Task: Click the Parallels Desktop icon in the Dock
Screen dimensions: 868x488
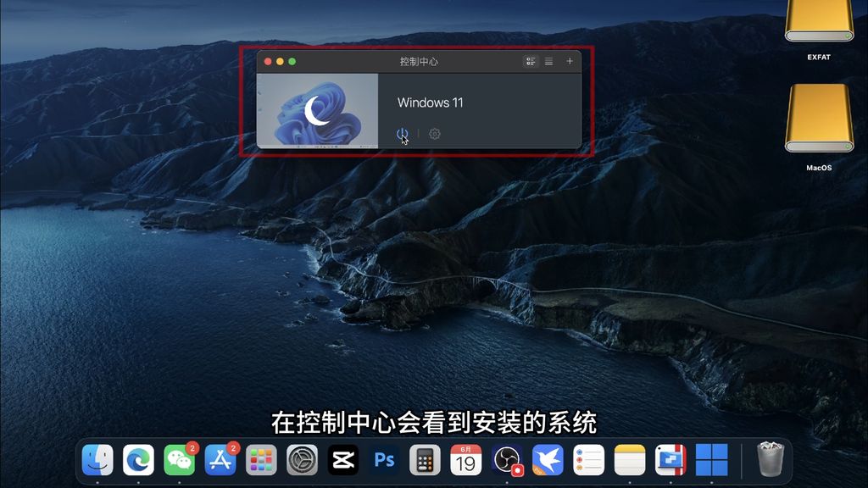Action: pyautogui.click(x=671, y=460)
